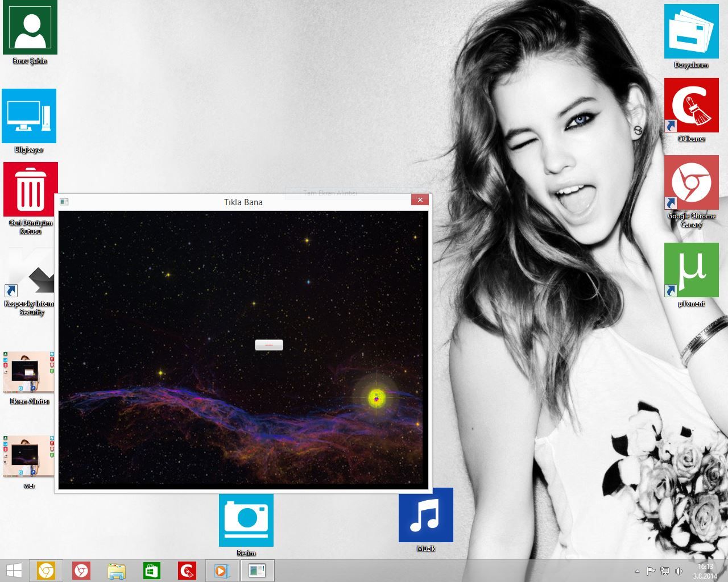Viewport: 728px width, 582px height.
Task: Click the Tıkla Bana window title text
Action: (x=243, y=202)
